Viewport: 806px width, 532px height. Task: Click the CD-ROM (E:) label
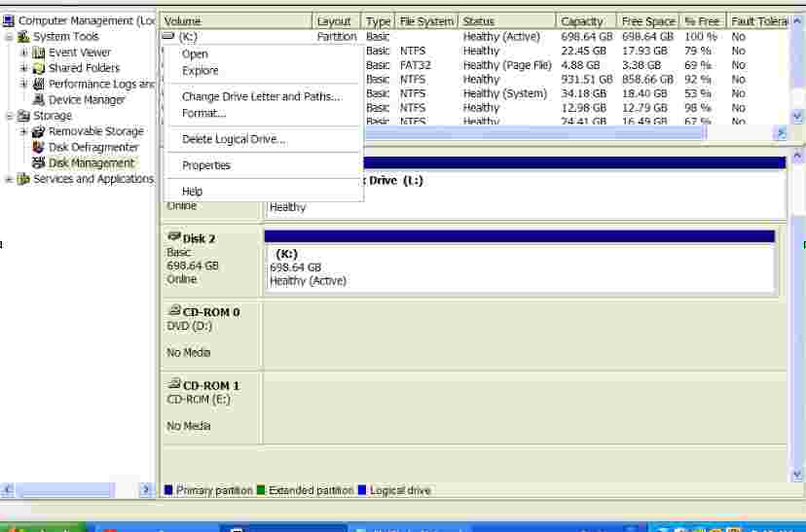point(199,400)
